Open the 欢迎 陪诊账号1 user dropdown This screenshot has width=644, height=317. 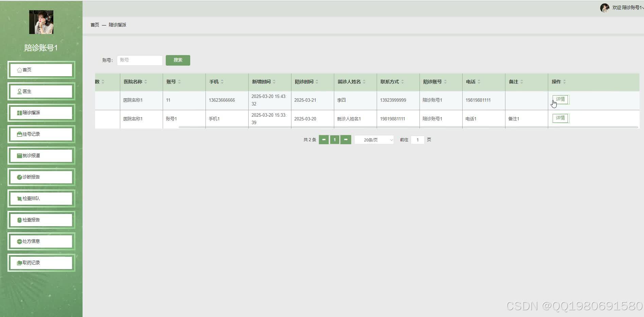(x=628, y=7)
